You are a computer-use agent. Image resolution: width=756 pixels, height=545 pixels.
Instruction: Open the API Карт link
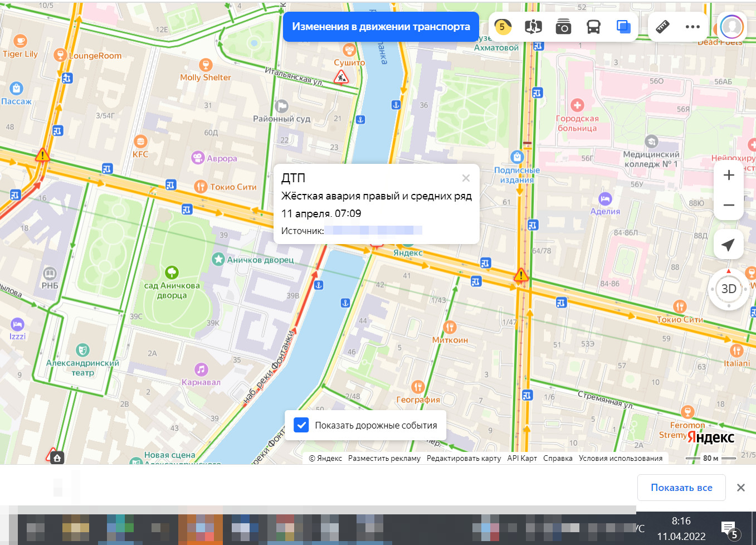(x=522, y=458)
